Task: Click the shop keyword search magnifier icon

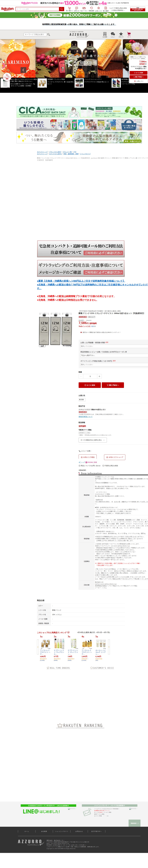Action: click(x=49, y=34)
